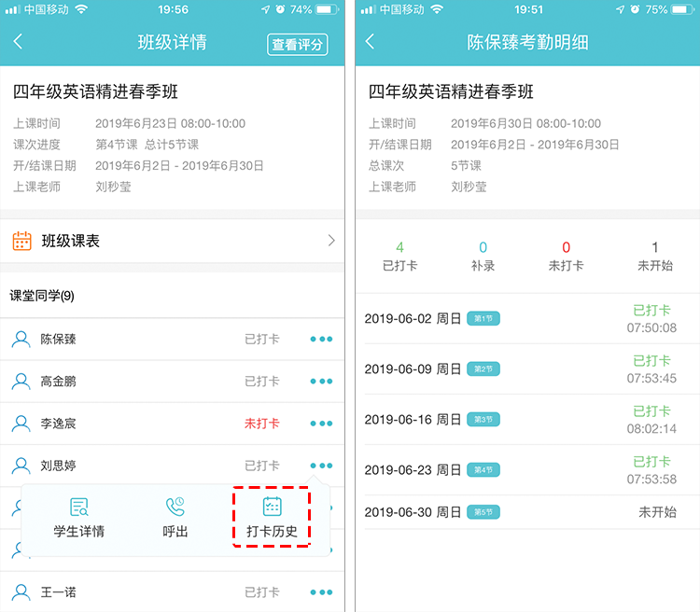Open more options dots for 王一诺

pyautogui.click(x=321, y=592)
